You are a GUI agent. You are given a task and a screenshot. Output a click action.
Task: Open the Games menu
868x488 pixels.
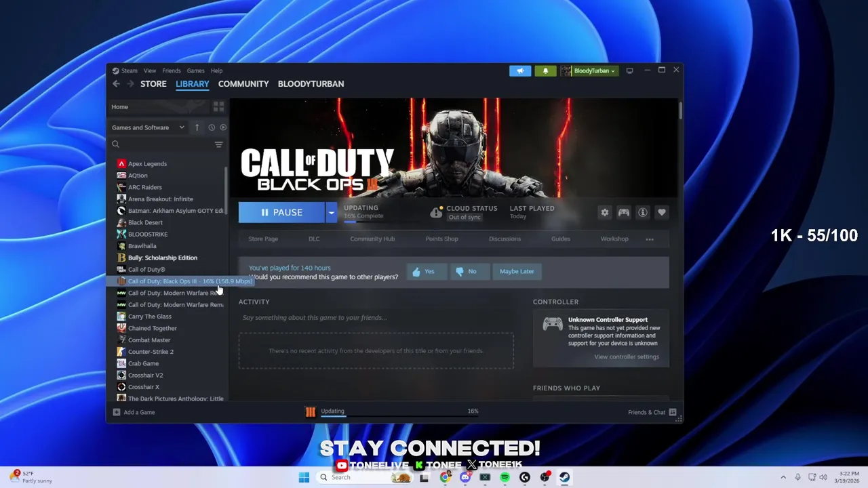(x=196, y=70)
